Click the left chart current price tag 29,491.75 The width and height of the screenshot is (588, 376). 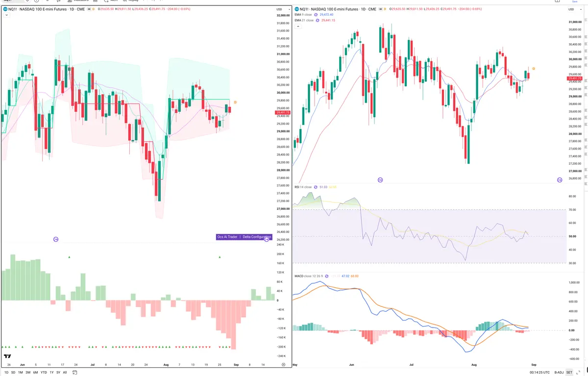tap(283, 113)
